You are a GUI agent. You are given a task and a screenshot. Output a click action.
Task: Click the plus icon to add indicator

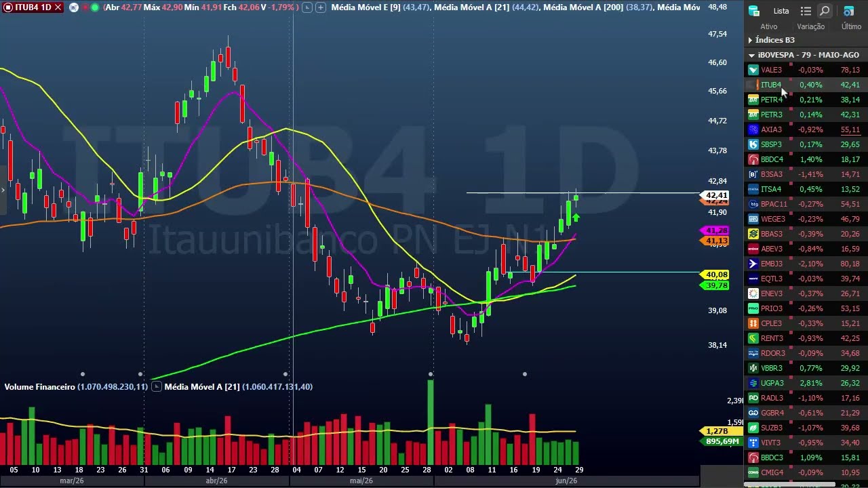tap(321, 7)
